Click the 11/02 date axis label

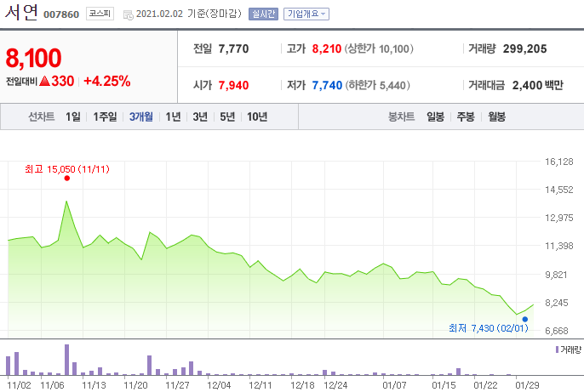19,385
